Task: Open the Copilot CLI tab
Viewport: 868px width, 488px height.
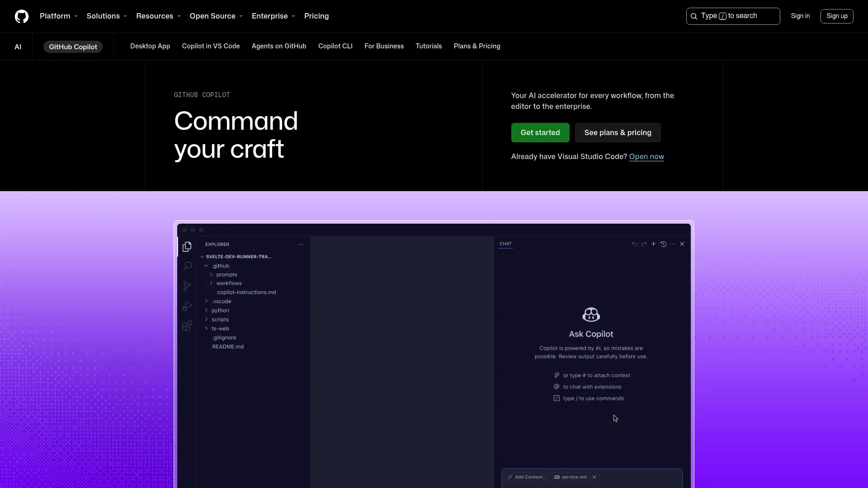Action: 335,46
